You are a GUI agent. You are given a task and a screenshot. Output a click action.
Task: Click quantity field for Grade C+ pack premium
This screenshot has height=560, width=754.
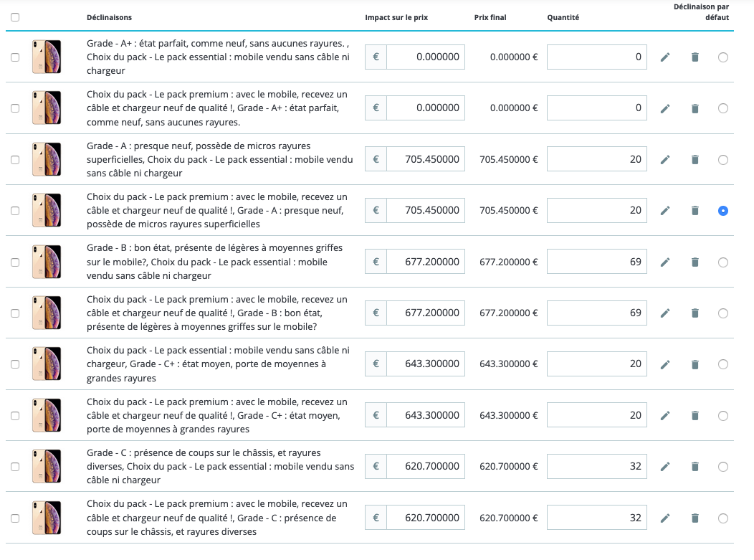pos(596,416)
